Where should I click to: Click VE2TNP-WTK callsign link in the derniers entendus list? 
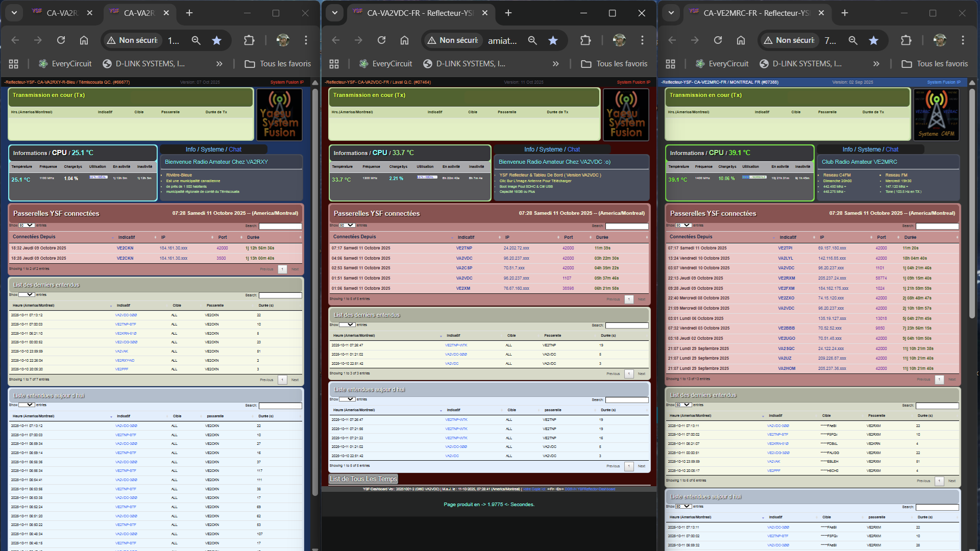pos(456,345)
